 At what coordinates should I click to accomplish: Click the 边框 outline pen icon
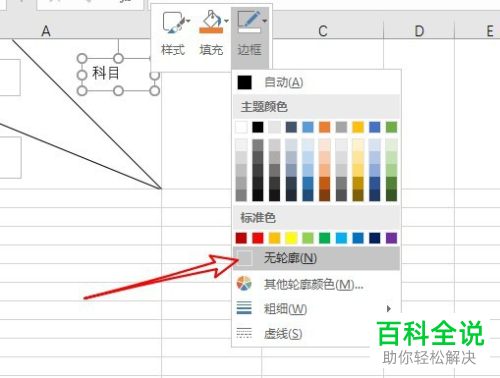pos(249,22)
